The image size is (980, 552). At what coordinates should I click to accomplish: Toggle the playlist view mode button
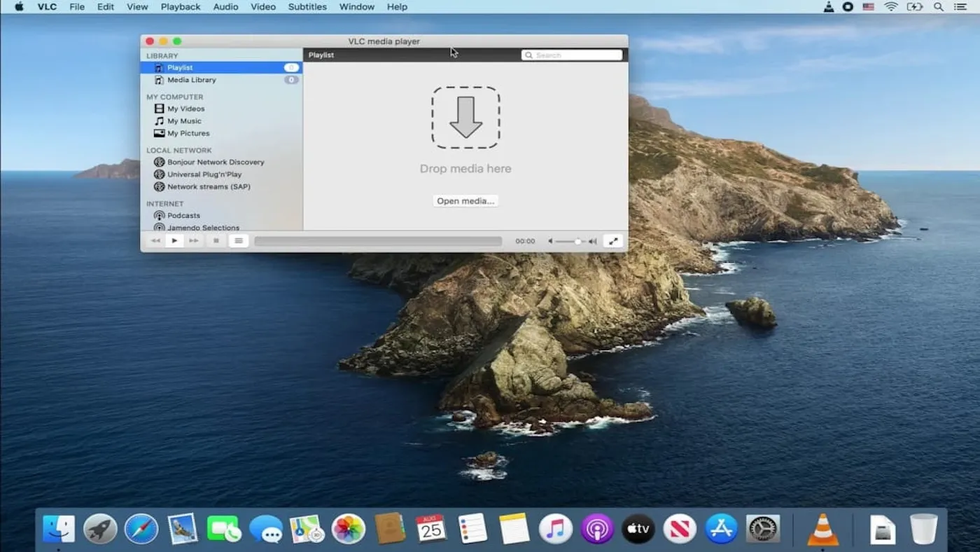click(238, 240)
